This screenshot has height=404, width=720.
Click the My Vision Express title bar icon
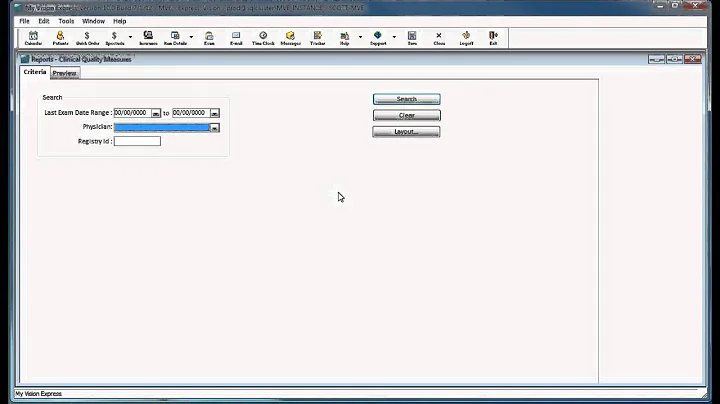[18, 8]
